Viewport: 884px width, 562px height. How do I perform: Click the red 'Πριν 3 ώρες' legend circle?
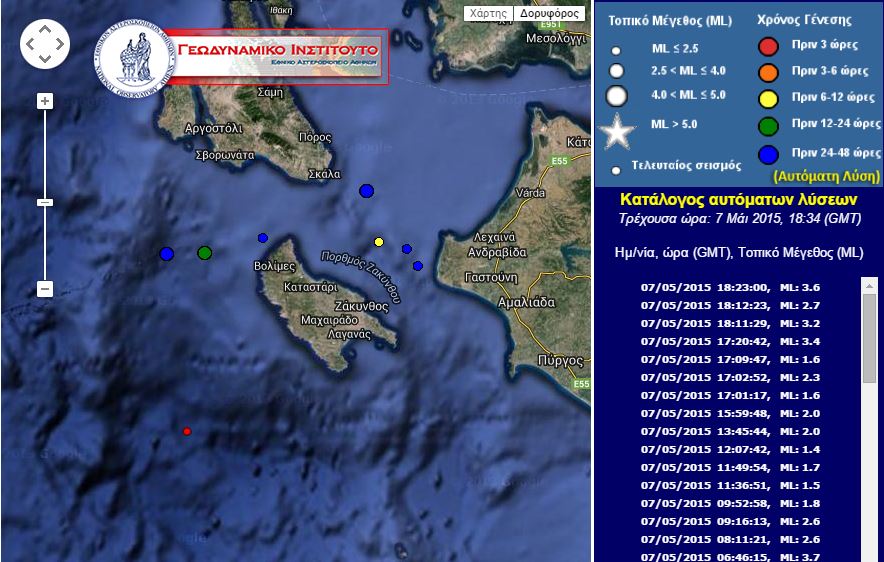point(768,46)
